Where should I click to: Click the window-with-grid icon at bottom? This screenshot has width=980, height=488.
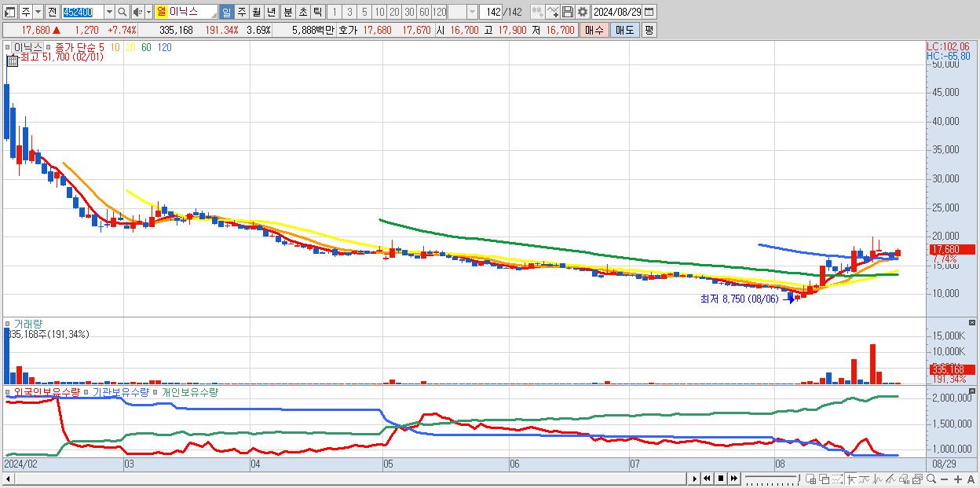coord(810,479)
